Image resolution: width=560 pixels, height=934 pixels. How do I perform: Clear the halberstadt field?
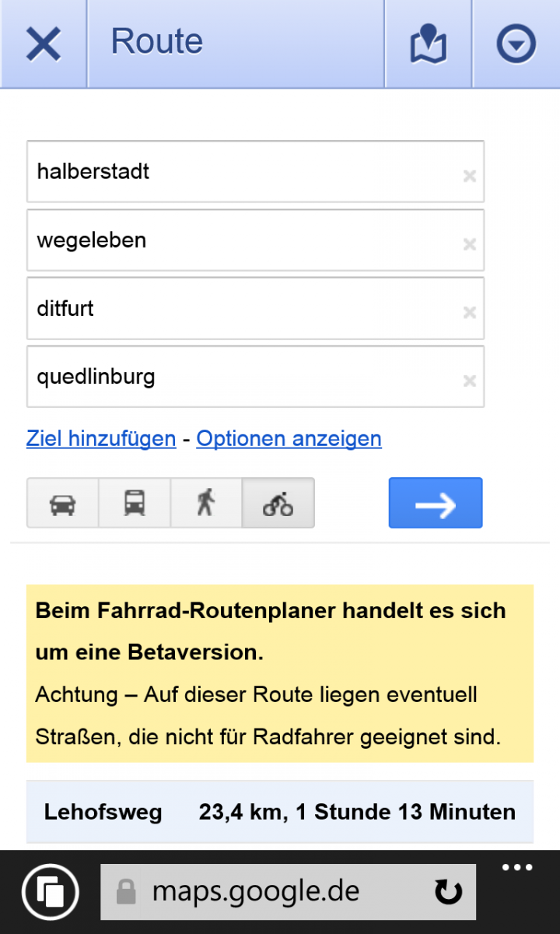click(469, 176)
